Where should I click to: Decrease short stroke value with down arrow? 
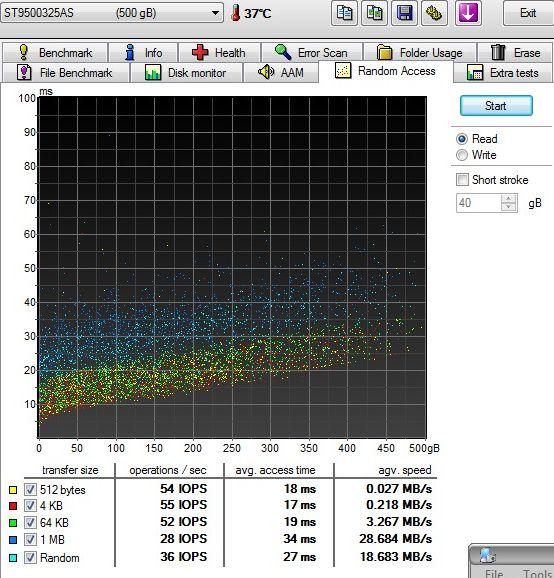[509, 207]
